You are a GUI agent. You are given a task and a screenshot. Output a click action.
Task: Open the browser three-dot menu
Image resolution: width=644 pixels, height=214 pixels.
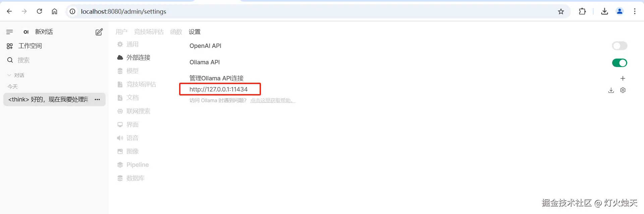635,11
